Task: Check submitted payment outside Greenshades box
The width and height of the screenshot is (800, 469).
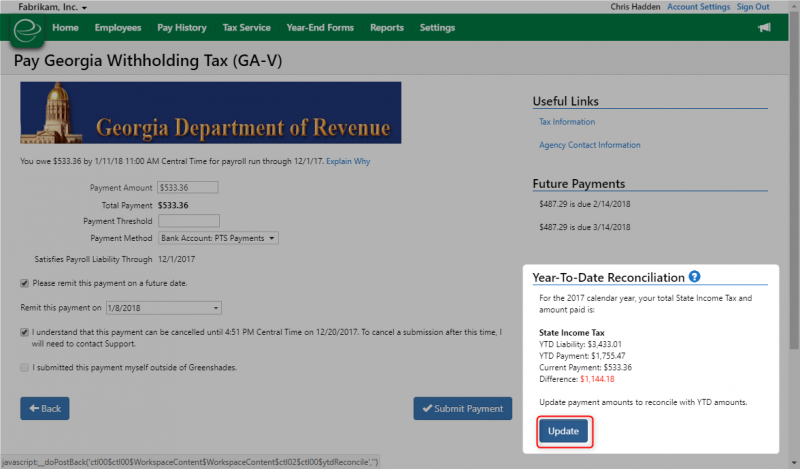Action: coord(24,367)
